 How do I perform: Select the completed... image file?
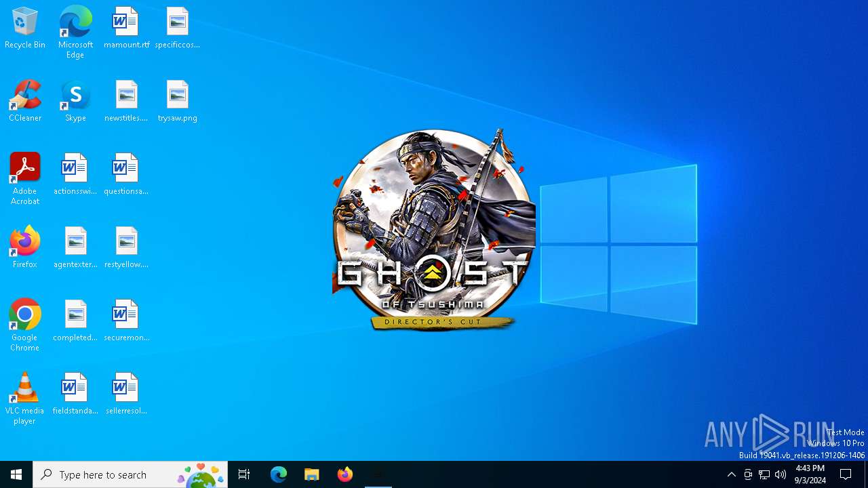pyautogui.click(x=75, y=321)
